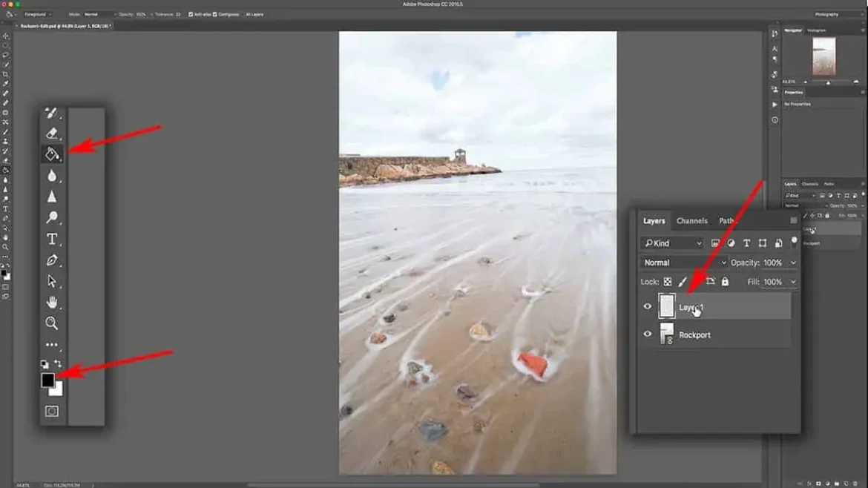Select the Paint Bucket tool in enlarged toolbar
Screen dimensions: 868x488
click(52, 154)
